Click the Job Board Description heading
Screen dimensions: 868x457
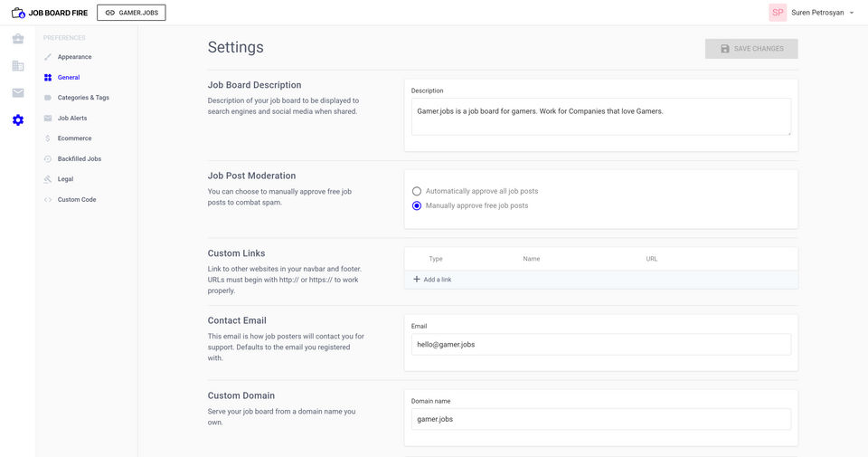pyautogui.click(x=254, y=85)
